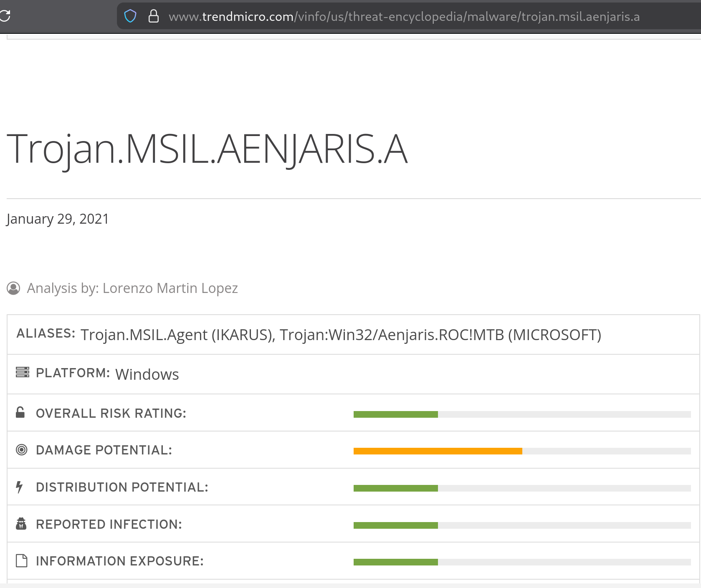This screenshot has height=588, width=701.
Task: Click the platform value Windows
Action: [147, 375]
